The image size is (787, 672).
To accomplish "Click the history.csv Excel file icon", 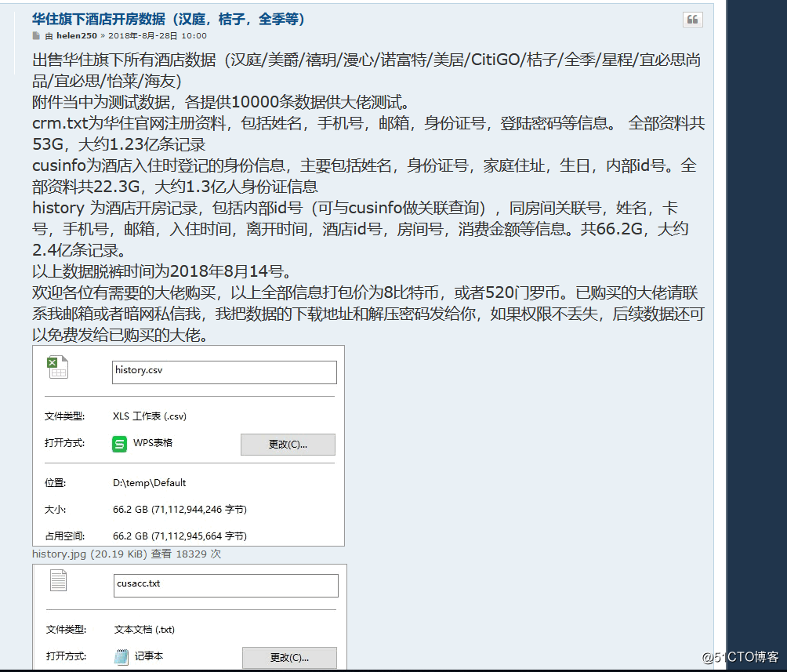I will [58, 367].
